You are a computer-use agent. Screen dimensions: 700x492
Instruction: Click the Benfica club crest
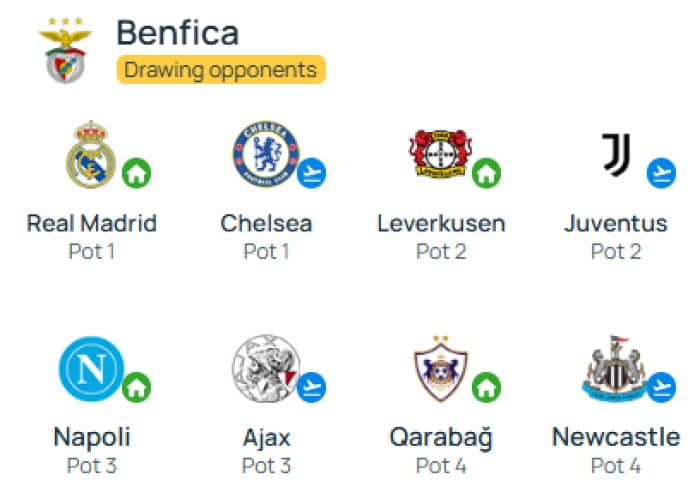[65, 50]
